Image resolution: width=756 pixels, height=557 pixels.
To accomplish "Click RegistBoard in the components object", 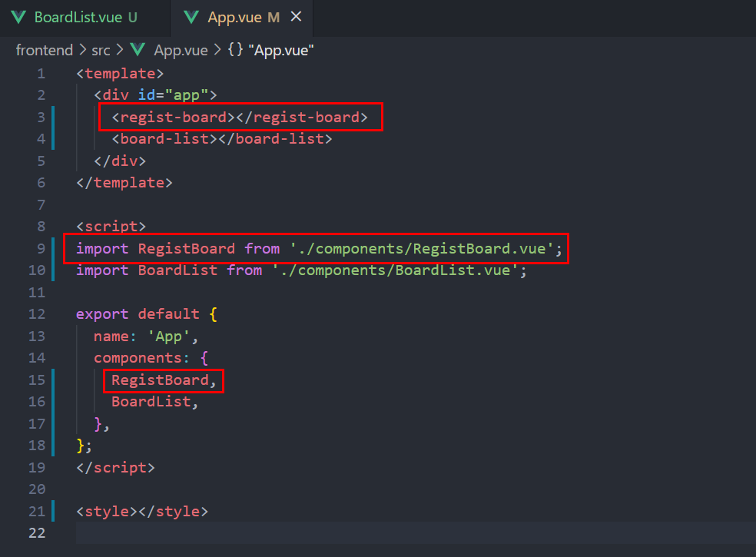I will 160,380.
